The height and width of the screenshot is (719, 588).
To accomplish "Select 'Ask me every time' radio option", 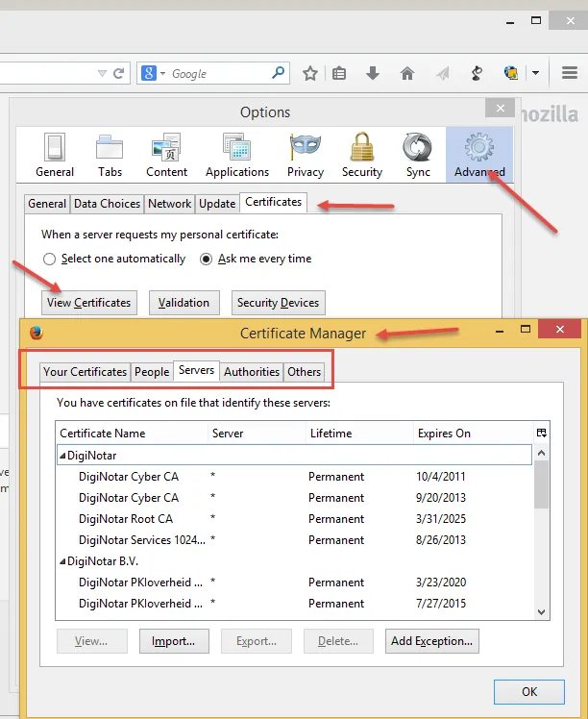I will [x=206, y=260].
